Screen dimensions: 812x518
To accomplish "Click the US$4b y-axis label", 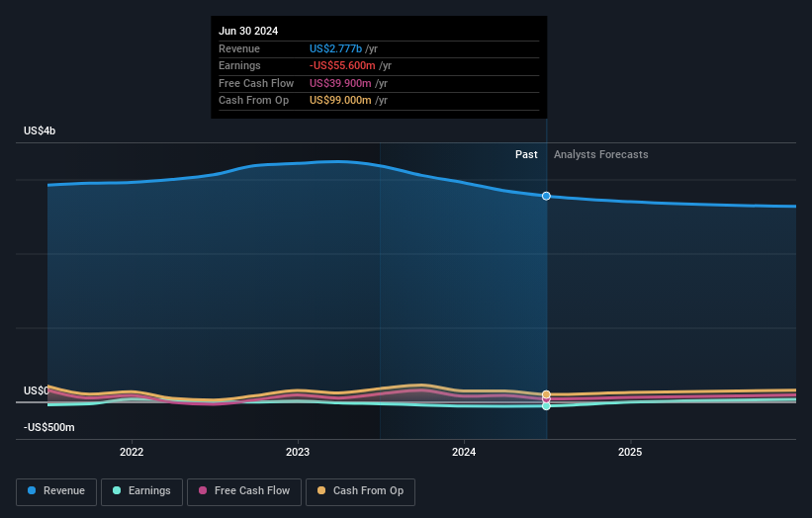I will pyautogui.click(x=40, y=130).
